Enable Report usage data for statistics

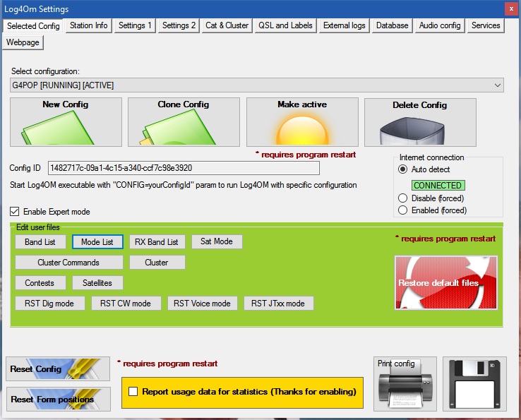133,392
